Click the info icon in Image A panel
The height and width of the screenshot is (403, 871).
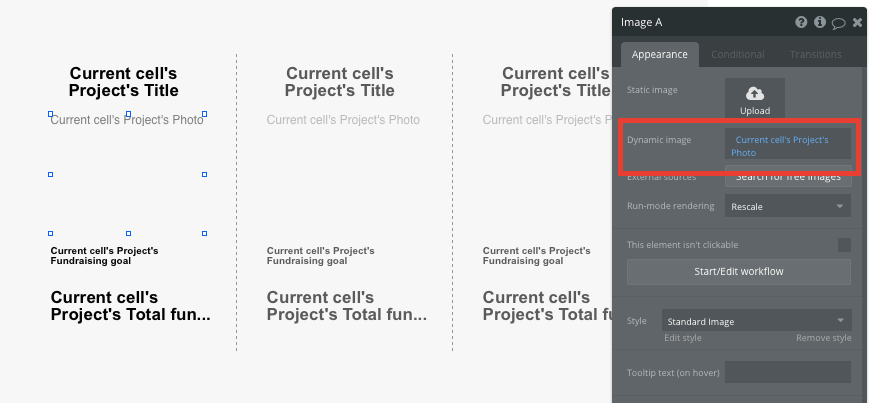point(820,22)
